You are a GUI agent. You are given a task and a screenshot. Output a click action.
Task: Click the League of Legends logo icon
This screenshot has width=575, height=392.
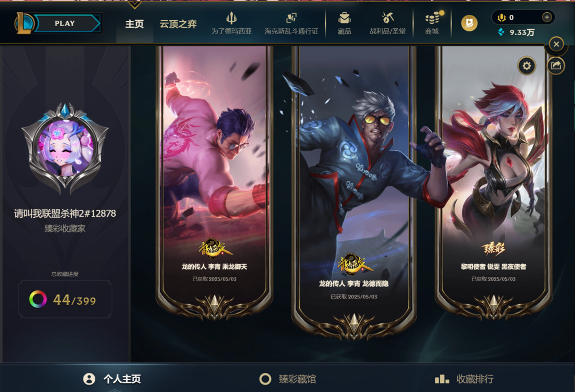click(x=23, y=23)
